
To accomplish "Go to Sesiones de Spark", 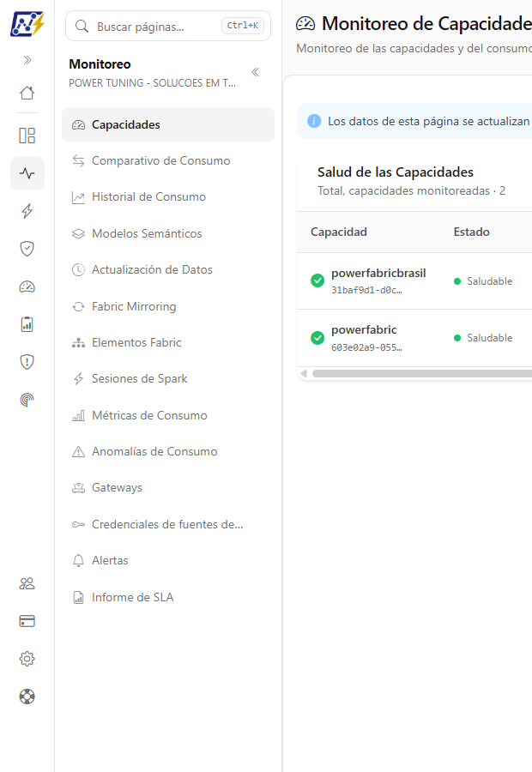I will point(168,378).
